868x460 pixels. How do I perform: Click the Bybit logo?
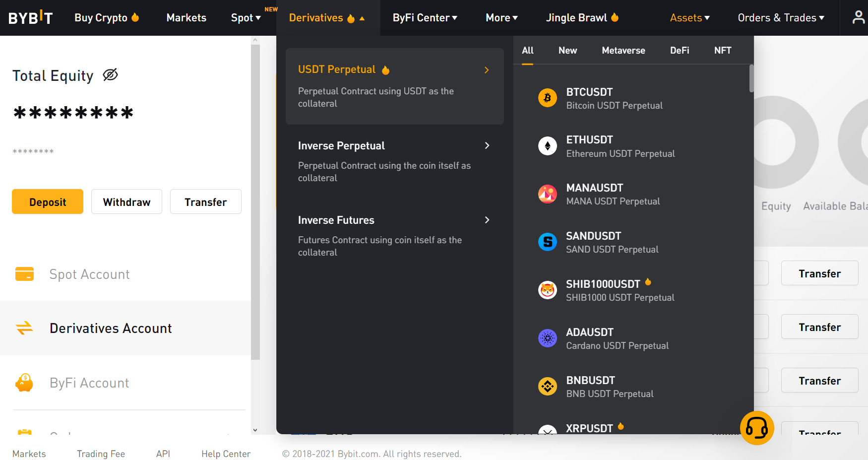pyautogui.click(x=30, y=18)
